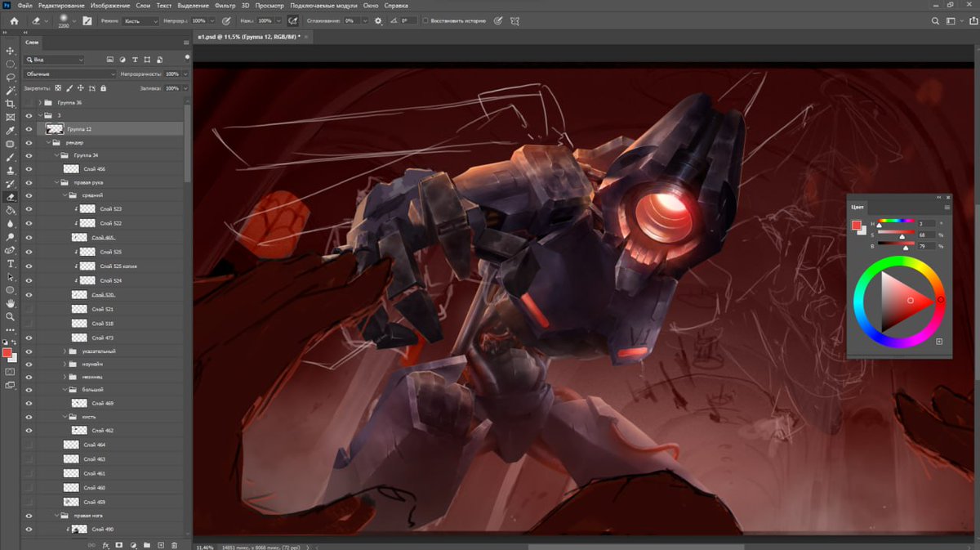Screen dimensions: 980x550
Task: Click the Непрозрачность 100% field in Layers
Action: 174,74
